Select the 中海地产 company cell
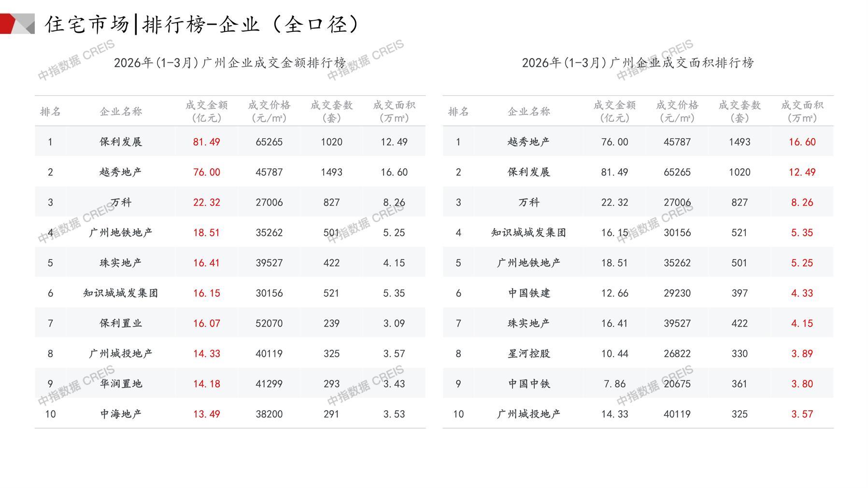The height and width of the screenshot is (488, 868). tap(121, 414)
